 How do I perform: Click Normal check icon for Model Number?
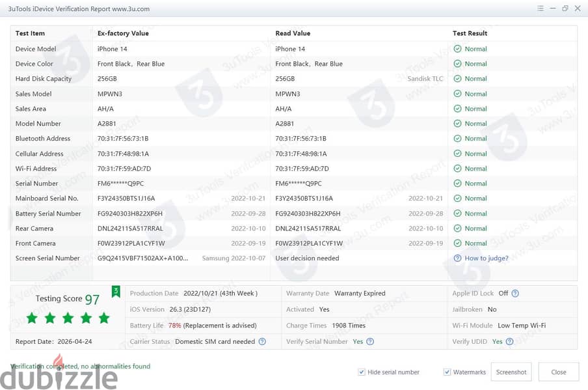(x=457, y=124)
